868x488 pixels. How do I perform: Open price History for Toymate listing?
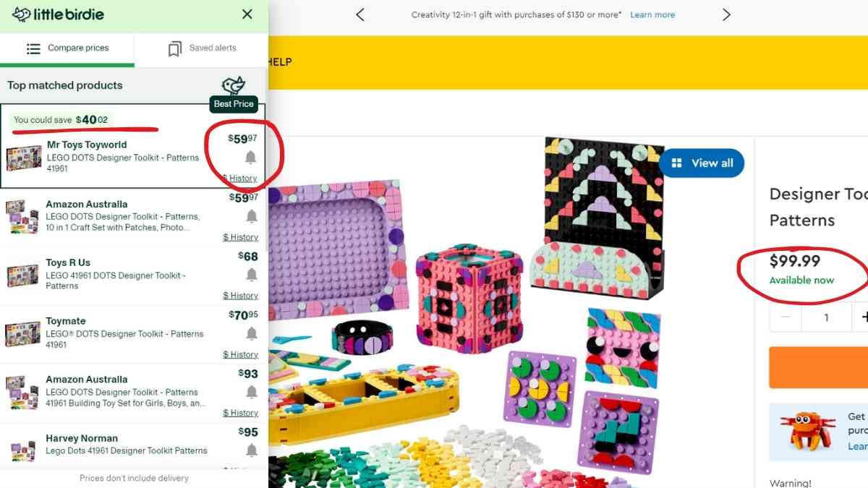point(240,354)
